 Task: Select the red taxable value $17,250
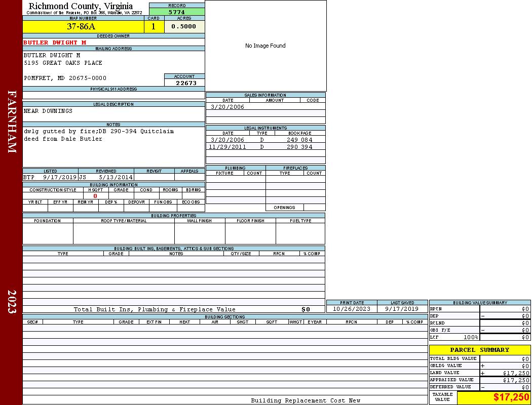pos(511,397)
